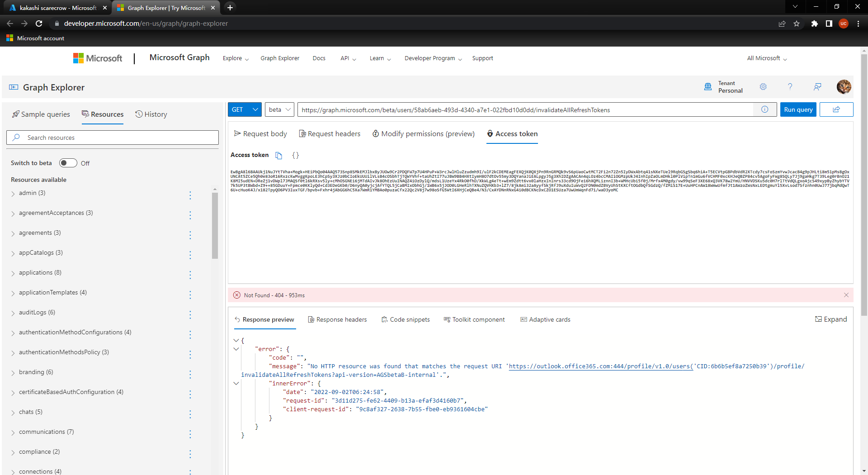Open more options for admin resource
This screenshot has width=868, height=475.
click(190, 195)
